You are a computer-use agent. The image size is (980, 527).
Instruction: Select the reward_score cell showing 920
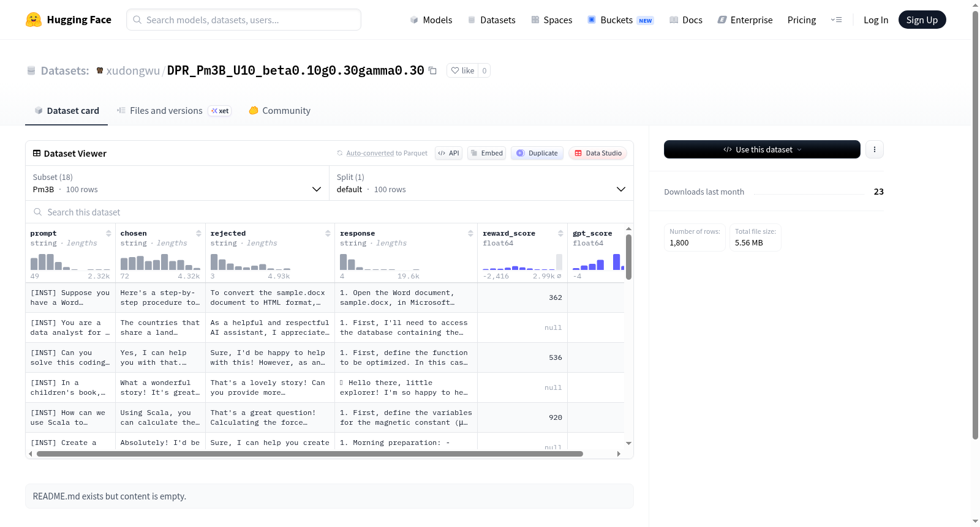(x=522, y=417)
